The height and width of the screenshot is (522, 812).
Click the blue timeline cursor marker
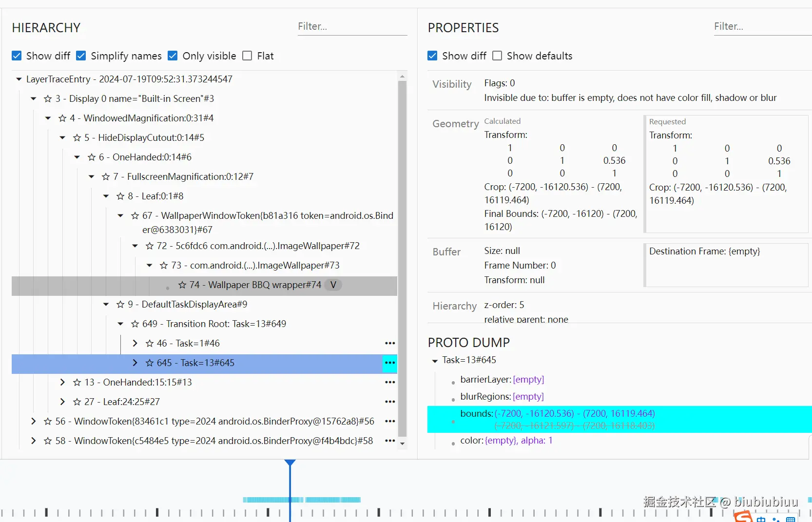point(290,463)
